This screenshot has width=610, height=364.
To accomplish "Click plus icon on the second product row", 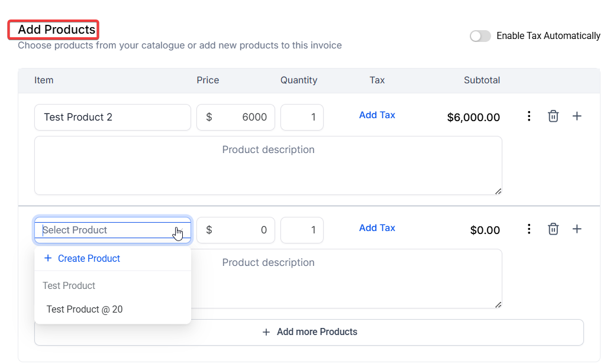I will pos(577,229).
